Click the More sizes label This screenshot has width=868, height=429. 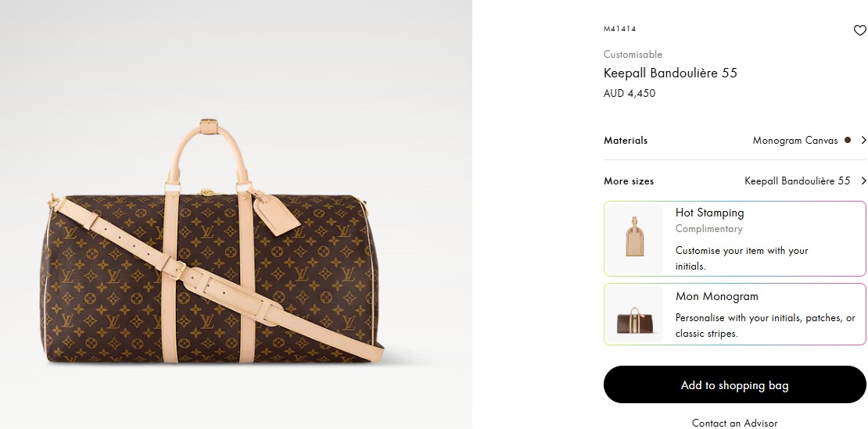coord(629,181)
